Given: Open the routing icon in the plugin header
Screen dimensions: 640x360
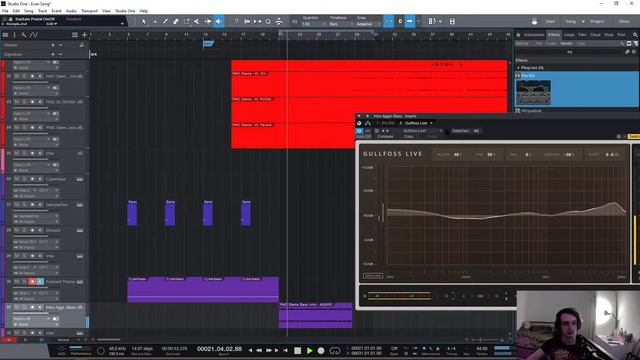Looking at the screenshot, I should [x=368, y=123].
